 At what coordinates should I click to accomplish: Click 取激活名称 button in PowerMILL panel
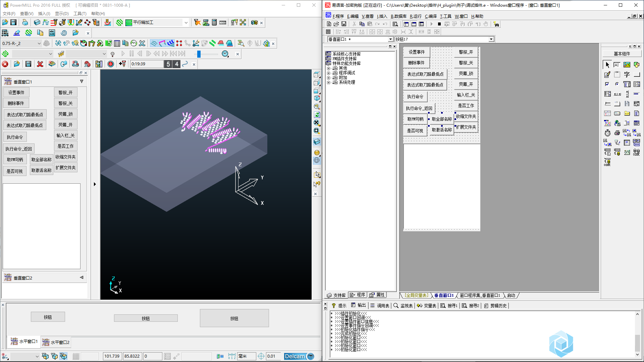click(x=42, y=170)
